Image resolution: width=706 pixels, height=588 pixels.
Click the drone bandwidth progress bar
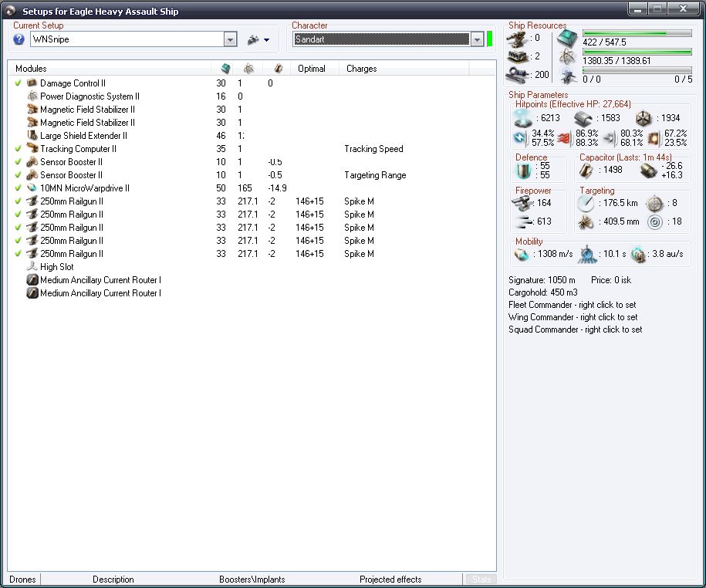click(x=637, y=70)
